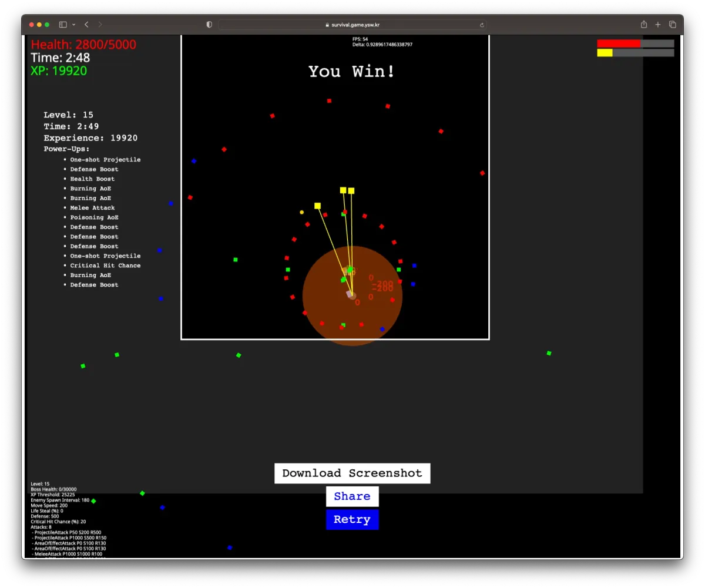The width and height of the screenshot is (705, 588).
Task: Click the "Defense: 500" stat
Action: coord(45,516)
